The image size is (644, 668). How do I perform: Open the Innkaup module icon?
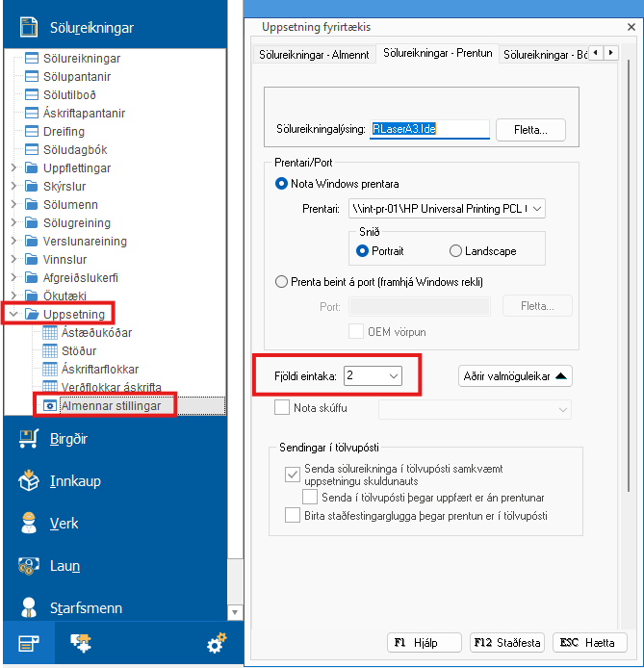(31, 481)
